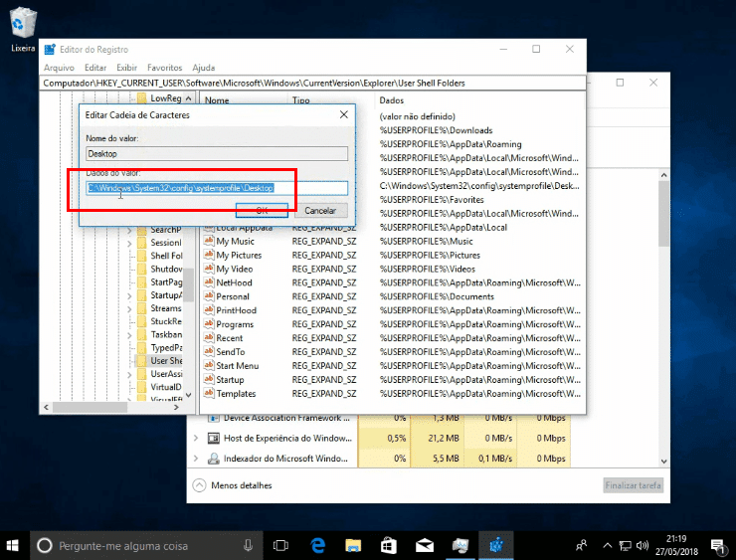This screenshot has width=736, height=560.
Task: Open Mail app from taskbar
Action: [425, 545]
